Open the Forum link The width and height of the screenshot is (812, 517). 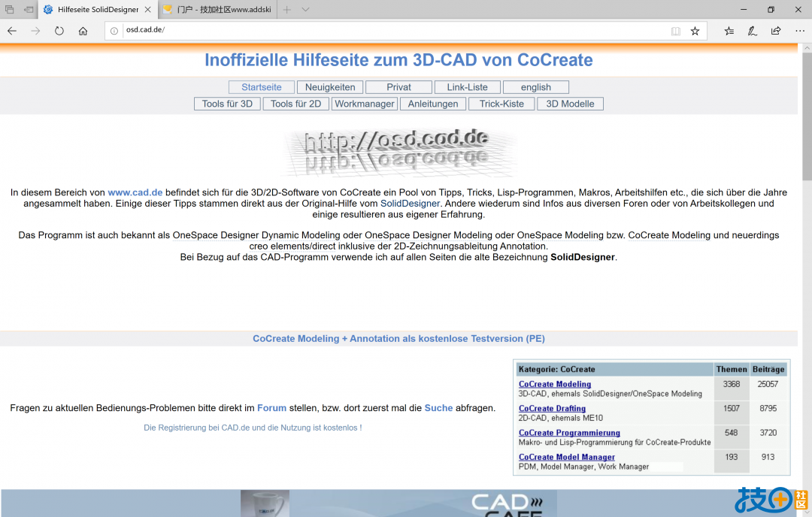tap(272, 408)
